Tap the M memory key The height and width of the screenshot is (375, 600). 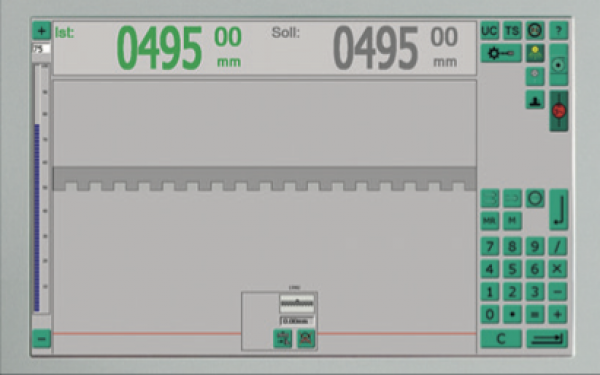512,221
